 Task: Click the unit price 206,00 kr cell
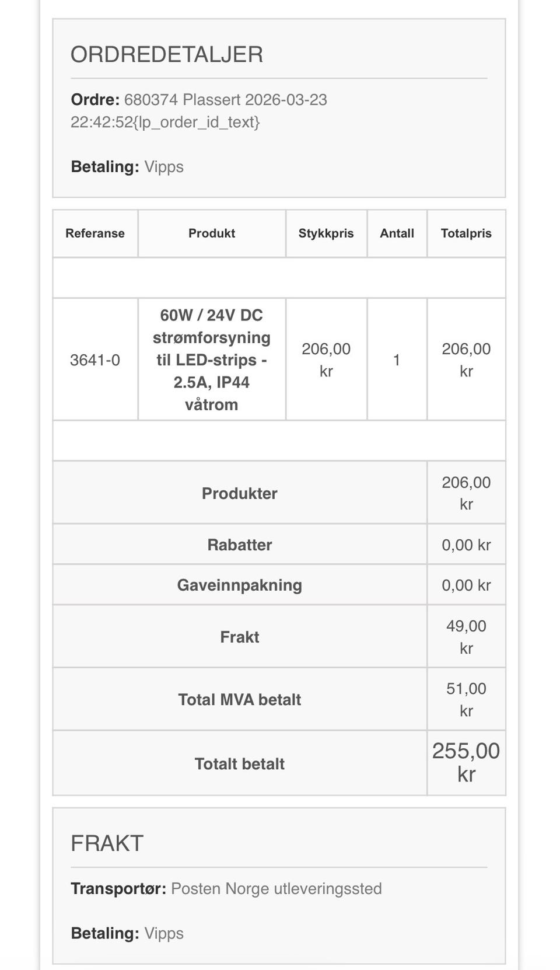[326, 360]
